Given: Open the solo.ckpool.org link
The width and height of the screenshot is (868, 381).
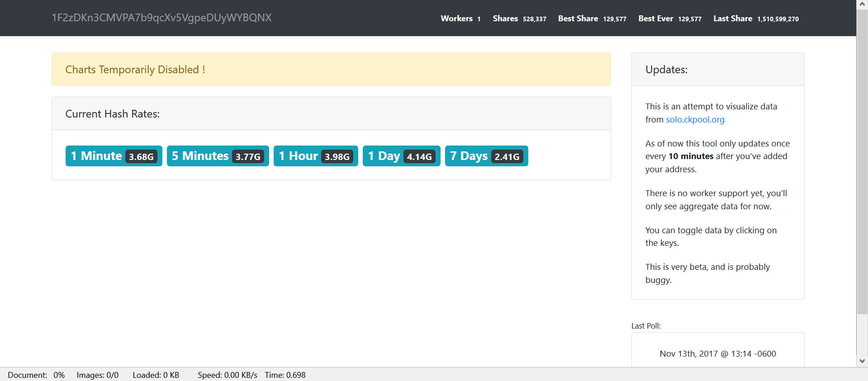Looking at the screenshot, I should point(695,120).
